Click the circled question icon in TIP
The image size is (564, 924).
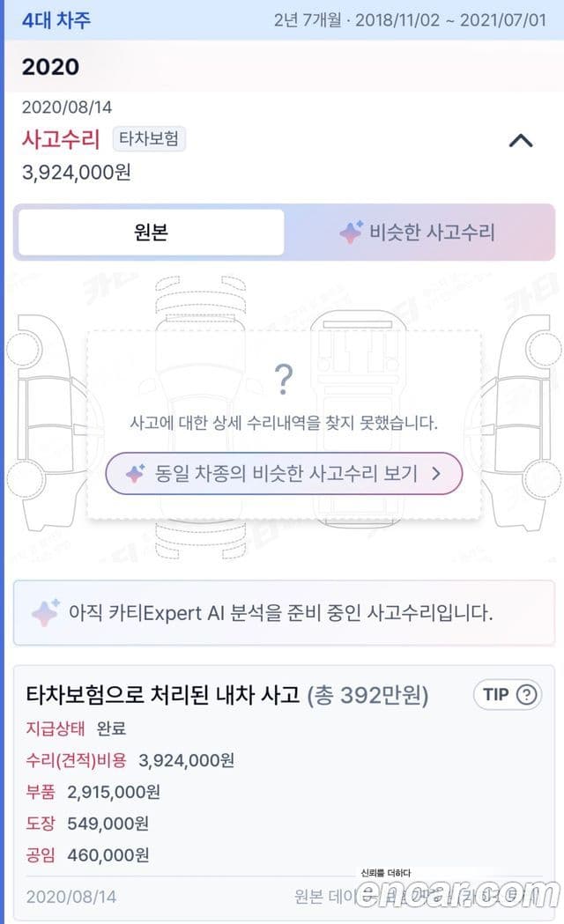[526, 695]
